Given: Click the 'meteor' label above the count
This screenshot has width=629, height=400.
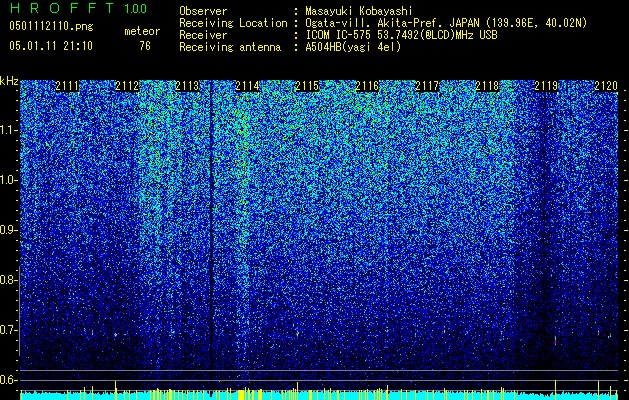Looking at the screenshot, I should tap(142, 31).
